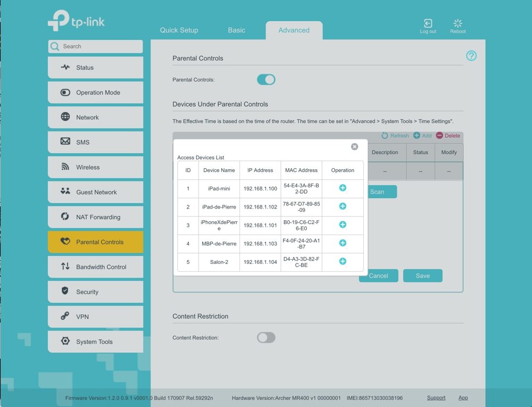This screenshot has width=532, height=407.
Task: Disable the Parental Controls toggle
Action: point(266,80)
